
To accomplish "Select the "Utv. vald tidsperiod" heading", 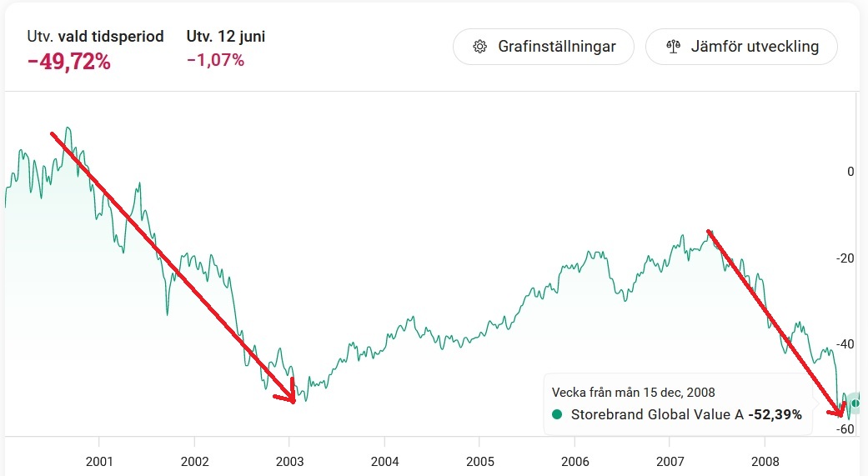I will [x=95, y=37].
